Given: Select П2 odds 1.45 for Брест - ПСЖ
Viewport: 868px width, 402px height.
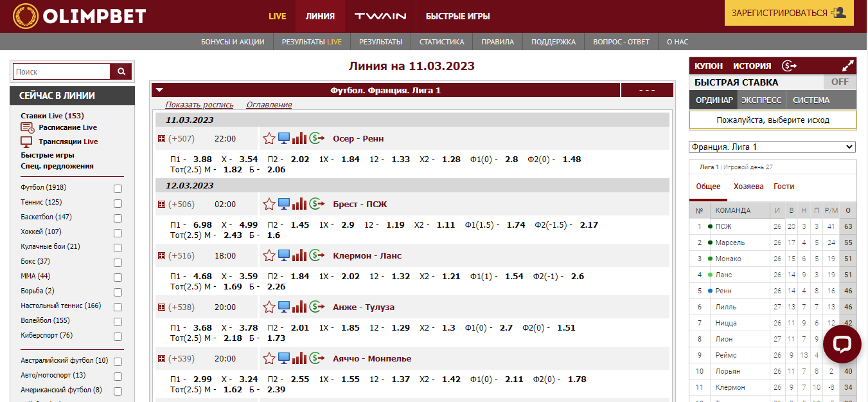Looking at the screenshot, I should tap(299, 225).
